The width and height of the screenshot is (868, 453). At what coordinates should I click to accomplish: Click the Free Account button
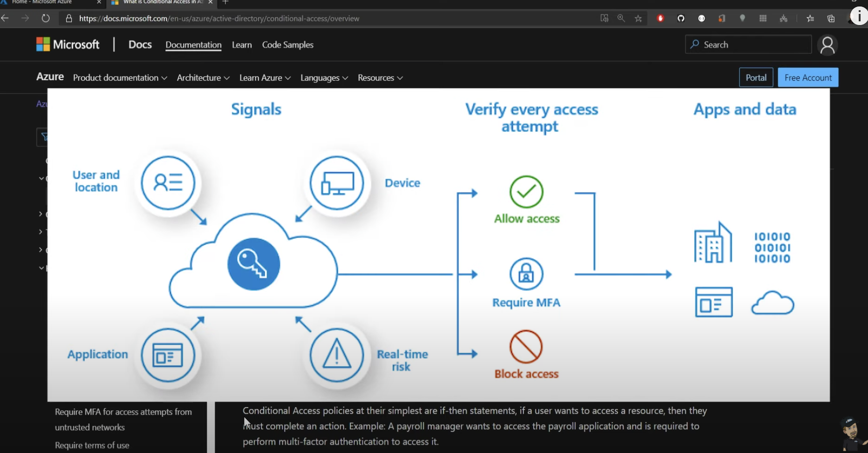click(808, 78)
